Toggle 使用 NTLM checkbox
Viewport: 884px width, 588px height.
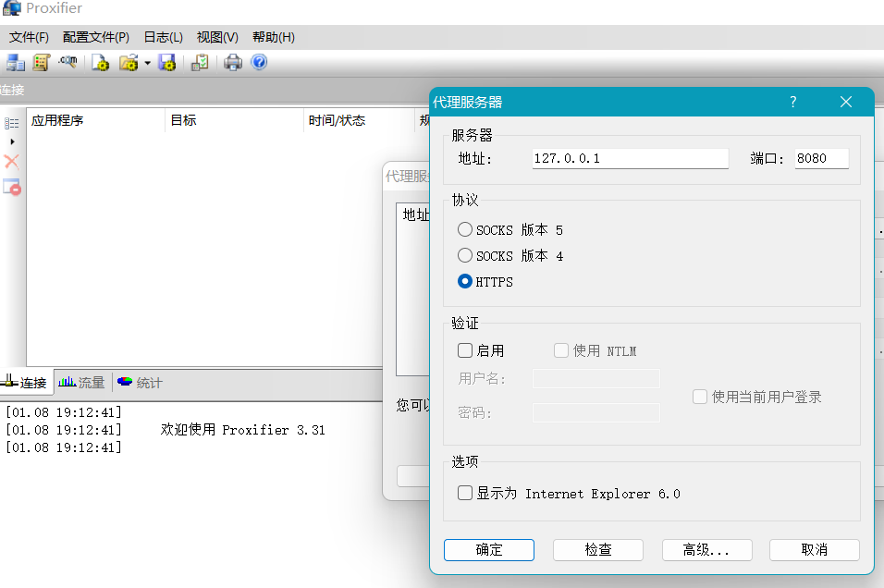tap(561, 350)
